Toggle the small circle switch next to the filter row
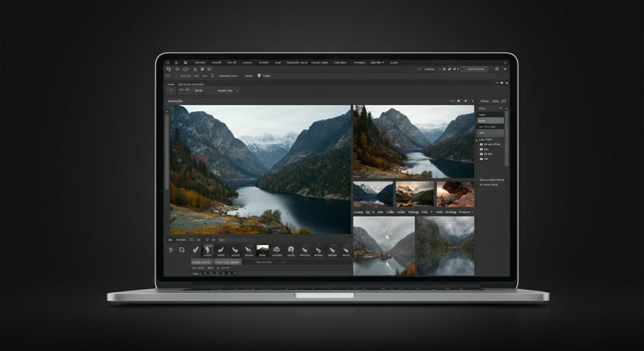The height and width of the screenshot is (351, 644). point(284,262)
